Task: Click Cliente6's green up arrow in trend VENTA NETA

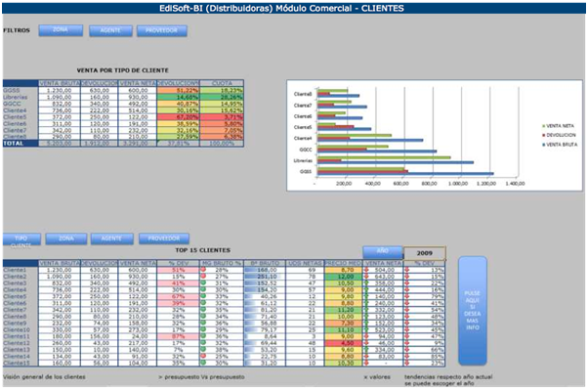Action: (x=366, y=303)
